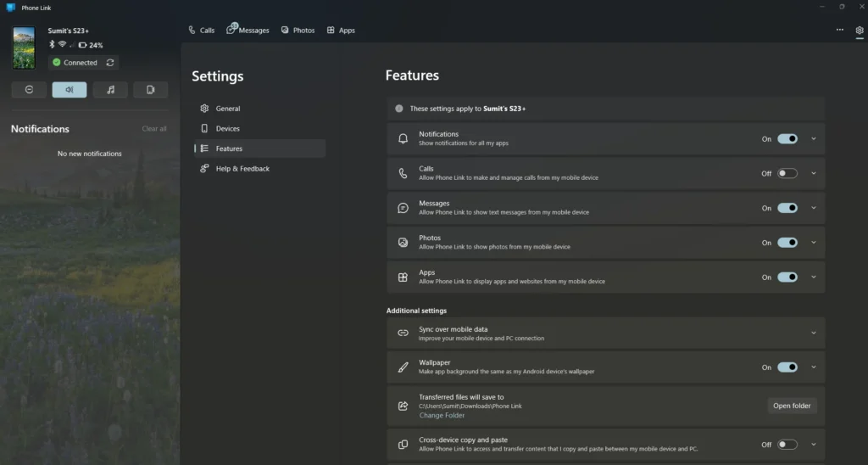Turn off the Photos toggle
This screenshot has height=465, width=868.
[x=787, y=243]
